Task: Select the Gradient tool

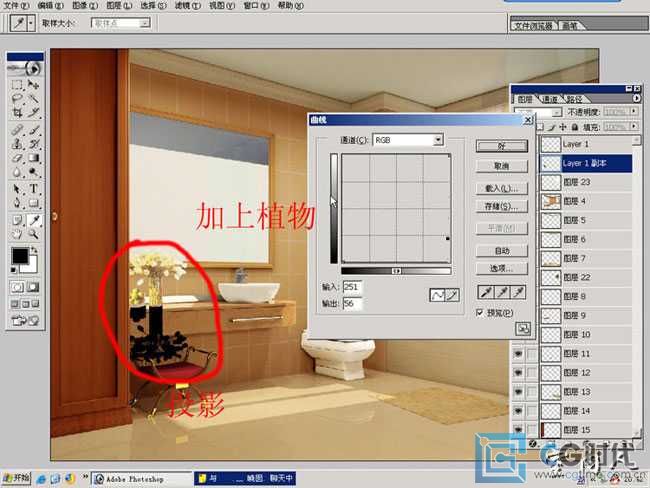Action: [34, 158]
